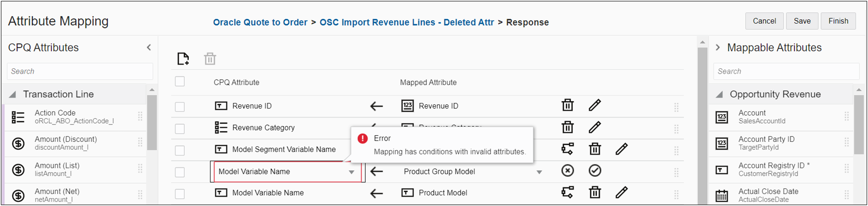The image size is (868, 206).
Task: Open the Product Group Model dropdown
Action: 539,172
